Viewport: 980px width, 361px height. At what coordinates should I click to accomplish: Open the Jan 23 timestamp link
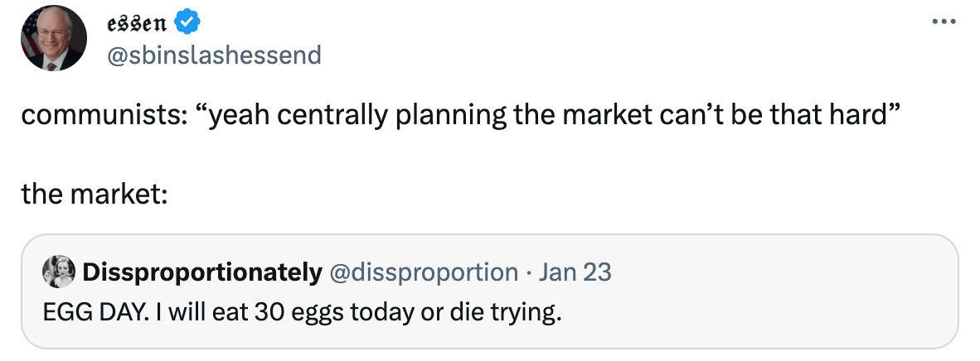575,271
